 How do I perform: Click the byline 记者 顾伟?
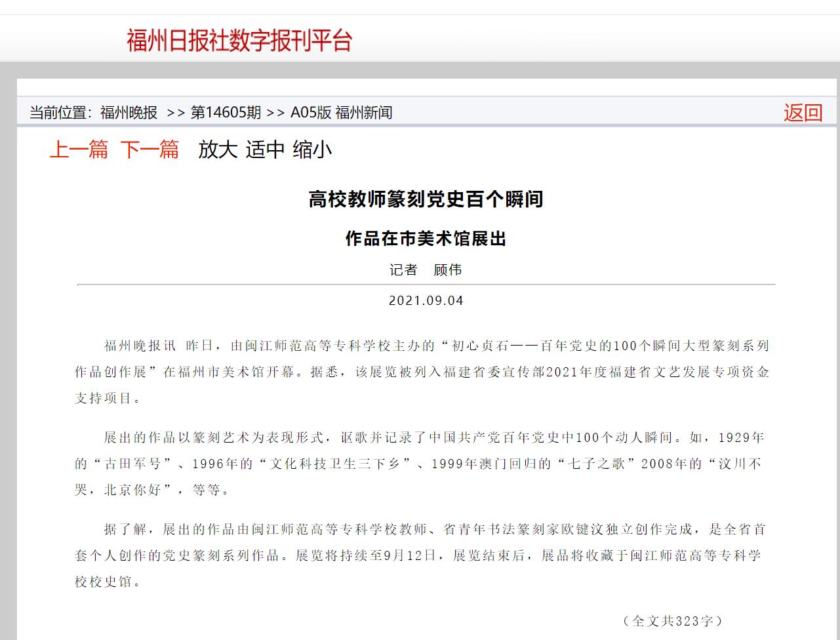click(426, 270)
